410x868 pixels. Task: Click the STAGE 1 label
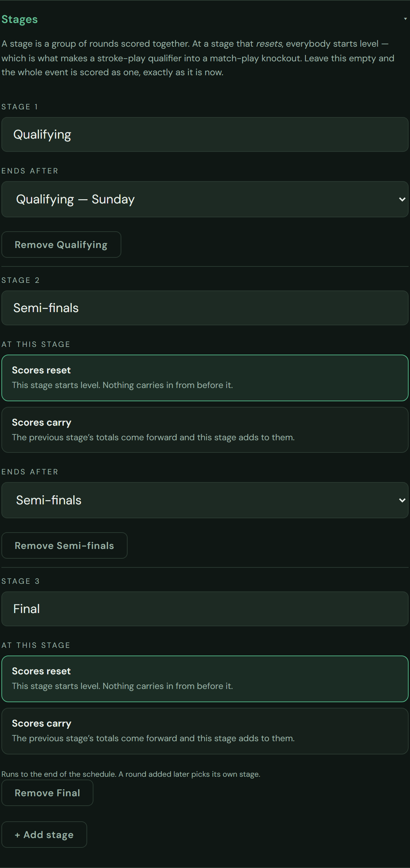click(x=20, y=107)
